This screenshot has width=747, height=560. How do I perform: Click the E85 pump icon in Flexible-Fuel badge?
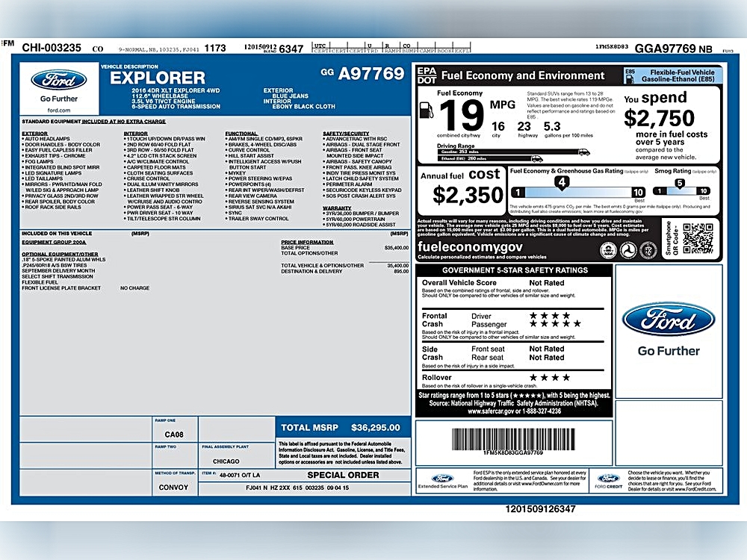click(630, 78)
